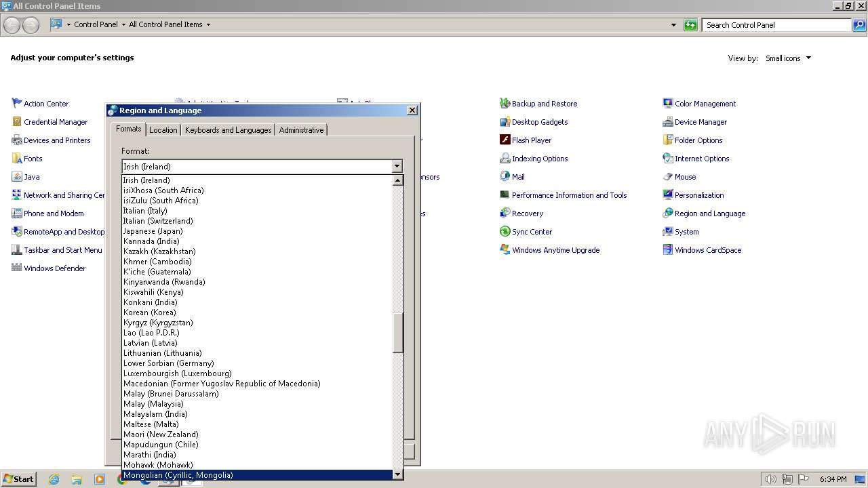The height and width of the screenshot is (488, 868).
Task: Open Folder Options icon
Action: point(668,140)
